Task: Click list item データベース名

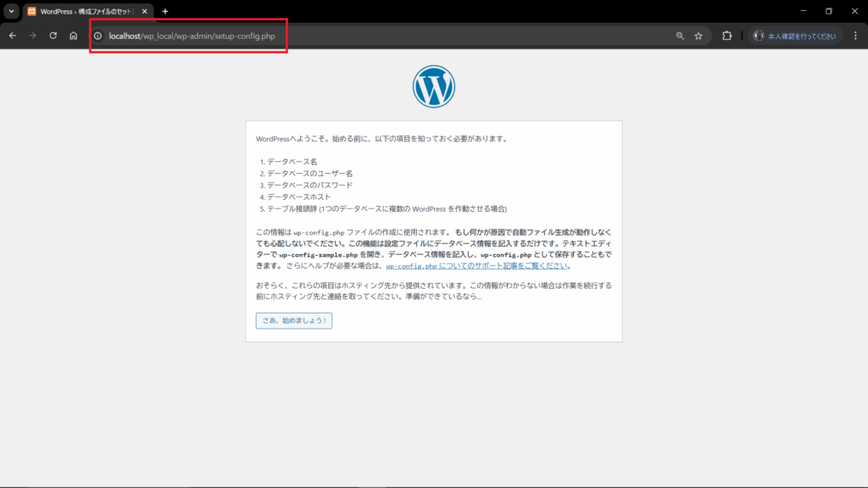Action: click(x=292, y=162)
